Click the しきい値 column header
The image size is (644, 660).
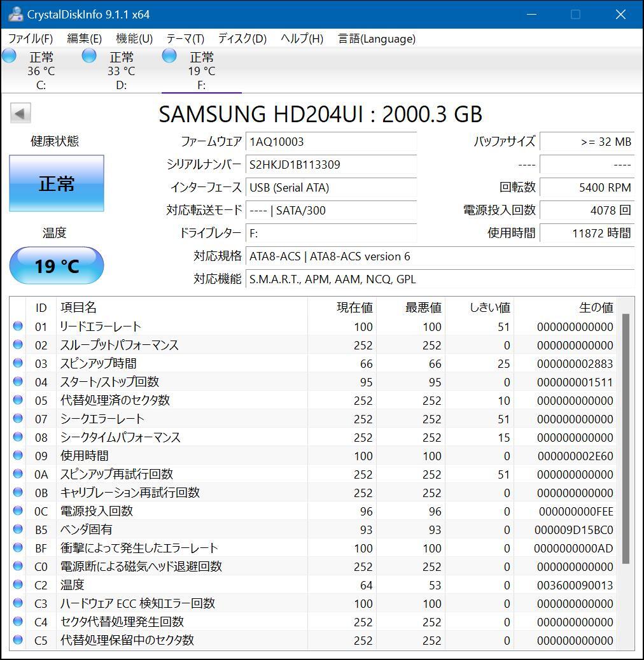[x=479, y=307]
